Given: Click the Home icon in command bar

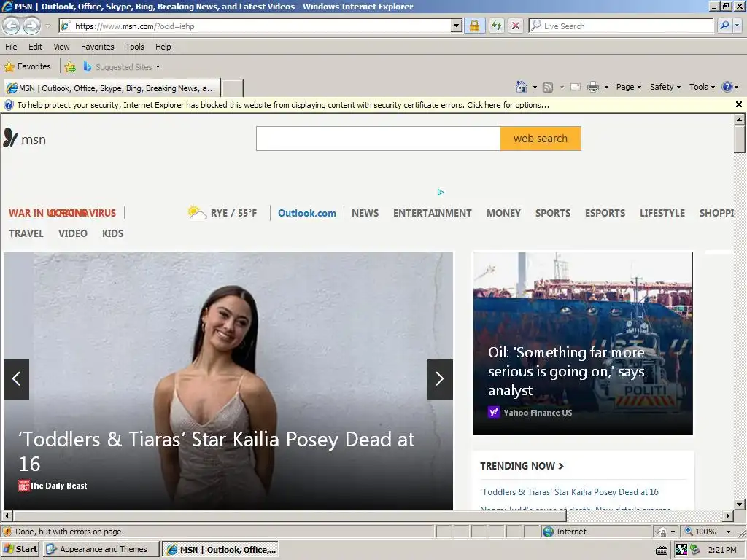Looking at the screenshot, I should [522, 87].
